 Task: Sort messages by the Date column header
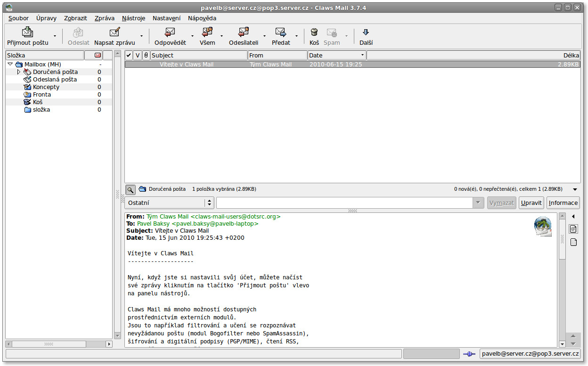tap(337, 55)
